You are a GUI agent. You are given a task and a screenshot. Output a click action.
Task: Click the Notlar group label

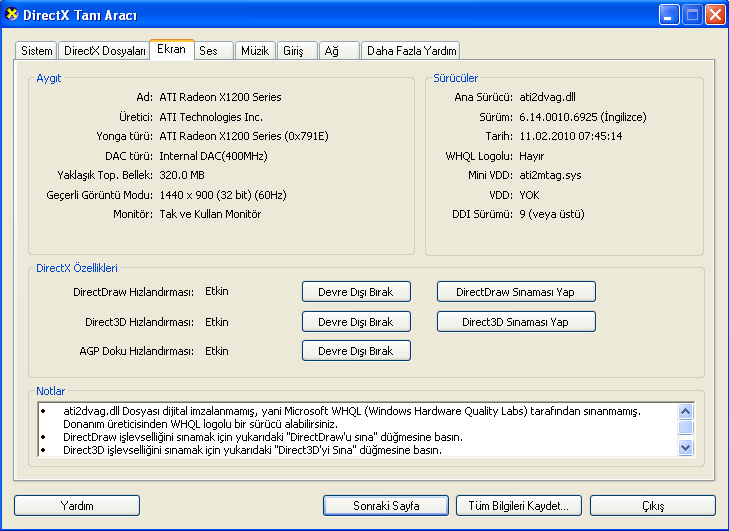point(51,391)
